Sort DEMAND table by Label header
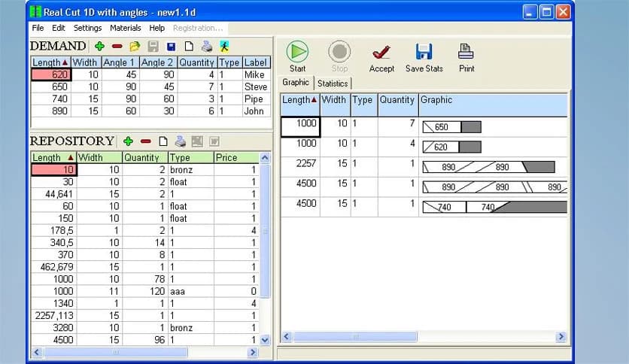 point(256,62)
